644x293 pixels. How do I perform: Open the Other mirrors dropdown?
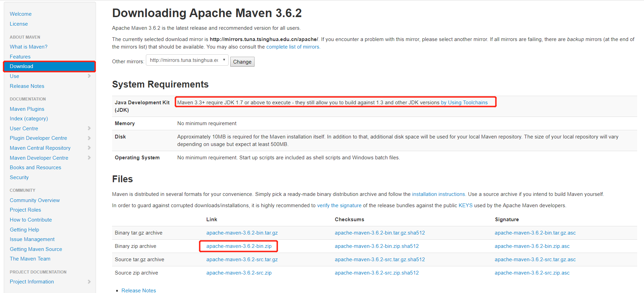click(187, 60)
